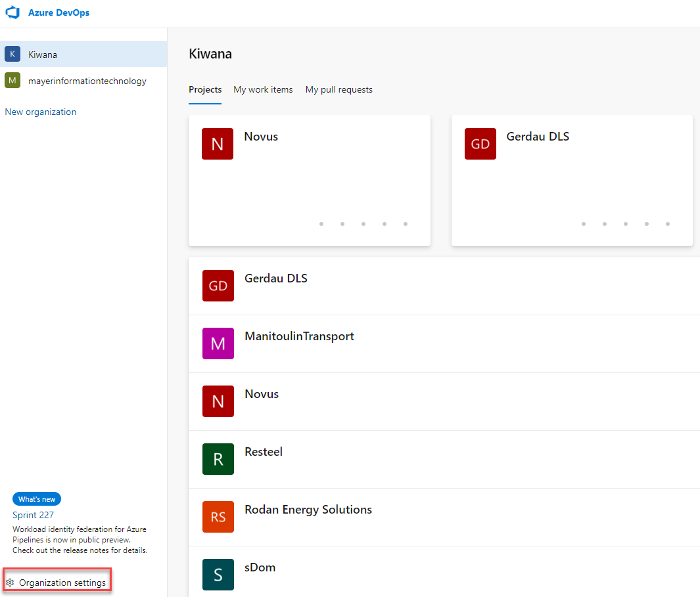Open the Sprint 227 release notes link
Image resolution: width=700 pixels, height=597 pixels.
point(34,515)
